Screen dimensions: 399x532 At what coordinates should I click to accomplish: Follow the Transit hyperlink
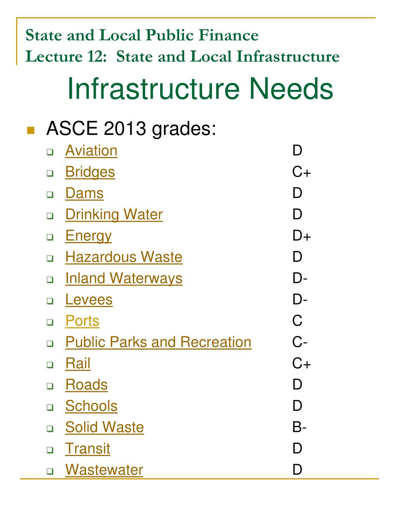point(88,449)
